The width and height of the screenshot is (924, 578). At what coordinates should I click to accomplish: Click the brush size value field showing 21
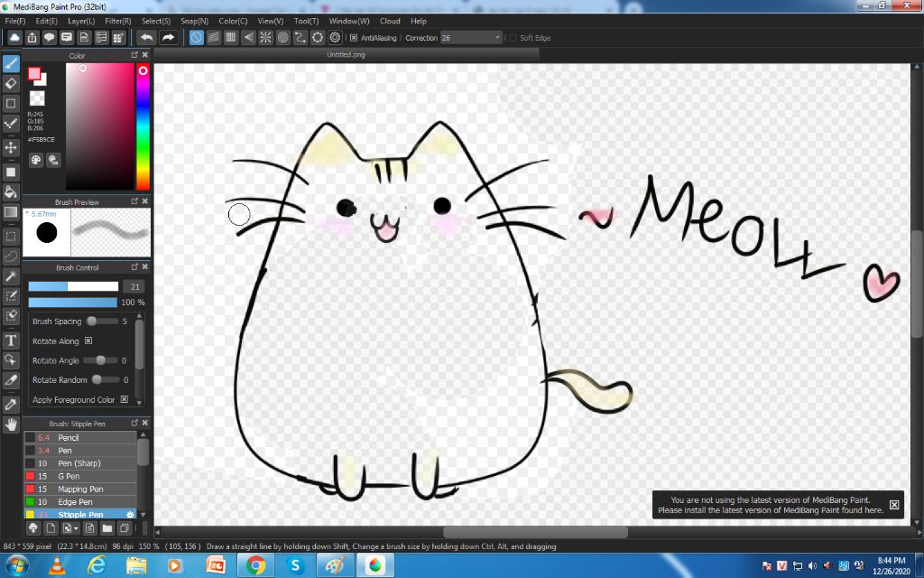pyautogui.click(x=134, y=286)
